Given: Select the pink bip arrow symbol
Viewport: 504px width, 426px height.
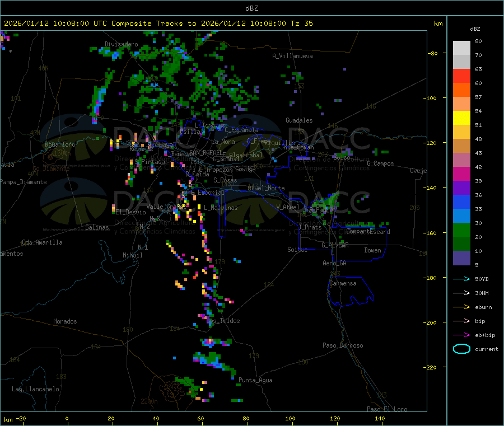Looking at the screenshot, I should tap(461, 321).
